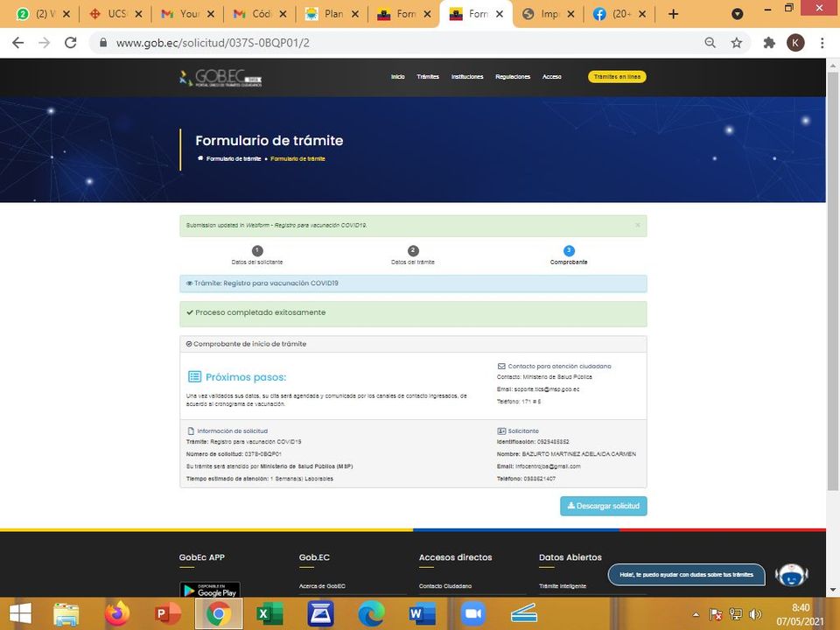Bookmark this page with the star icon
This screenshot has width=840, height=630.
pyautogui.click(x=737, y=43)
